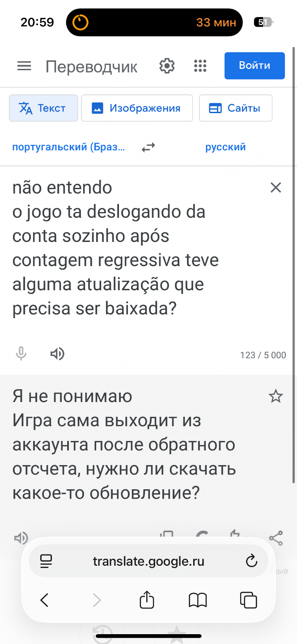Select the Текст tab
This screenshot has width=297, height=644.
tap(43, 108)
